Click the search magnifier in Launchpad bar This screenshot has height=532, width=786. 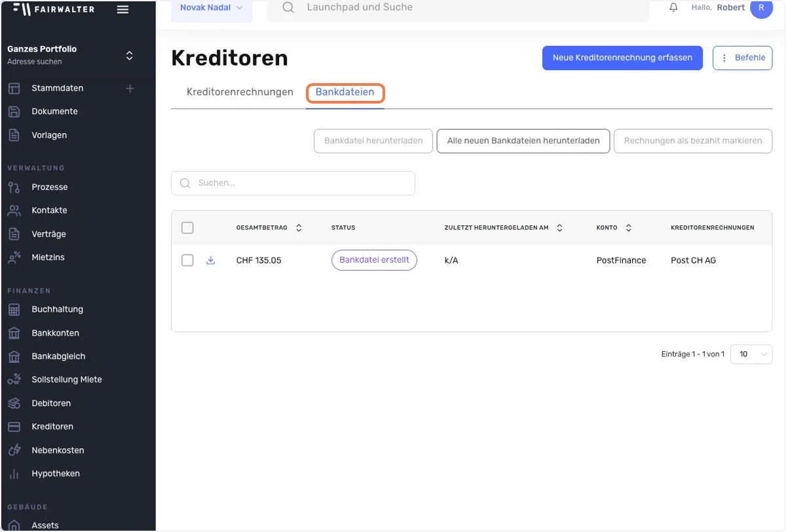coord(288,8)
